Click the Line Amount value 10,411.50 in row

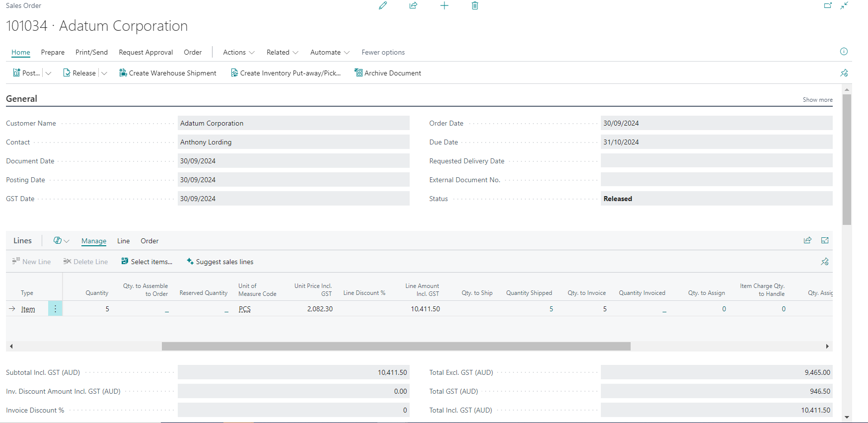click(425, 309)
